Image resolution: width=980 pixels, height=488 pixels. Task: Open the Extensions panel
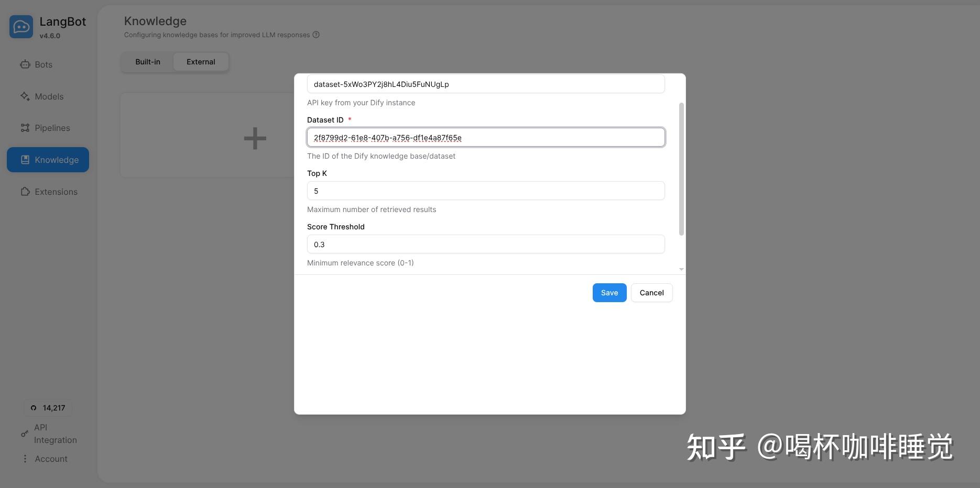(x=55, y=192)
